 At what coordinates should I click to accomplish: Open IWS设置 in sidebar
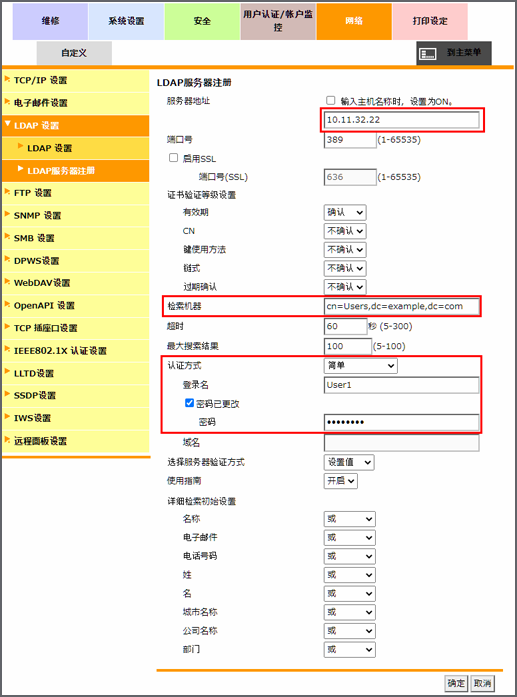click(76, 418)
